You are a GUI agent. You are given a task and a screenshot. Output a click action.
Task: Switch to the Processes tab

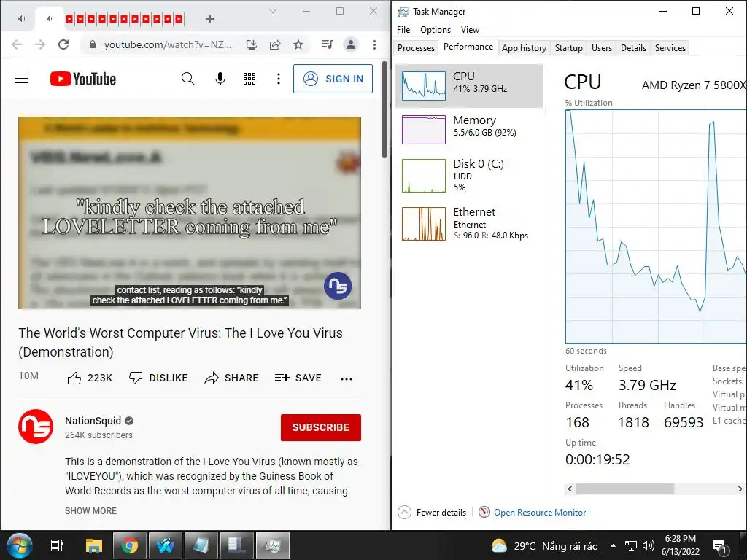tap(416, 48)
